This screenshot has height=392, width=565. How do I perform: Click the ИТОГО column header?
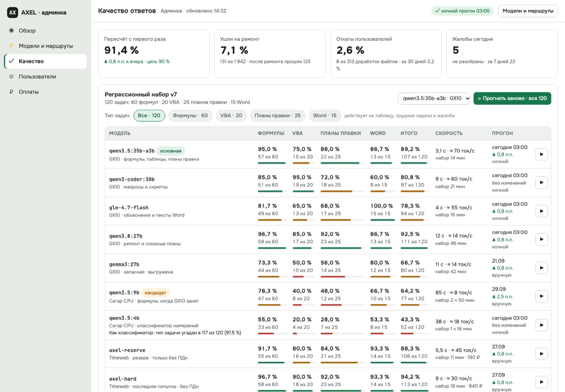point(409,133)
